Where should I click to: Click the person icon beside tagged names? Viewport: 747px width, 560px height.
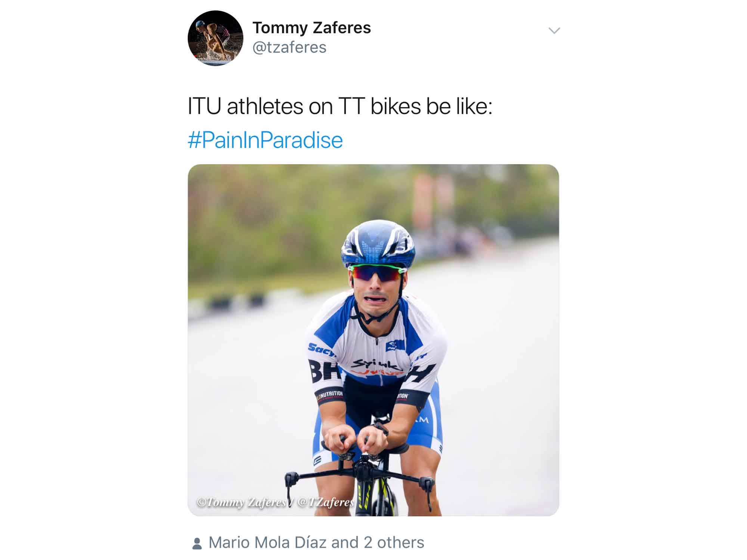point(197,543)
